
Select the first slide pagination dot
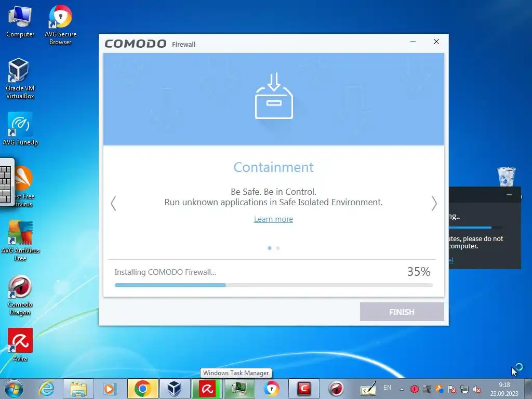(270, 248)
